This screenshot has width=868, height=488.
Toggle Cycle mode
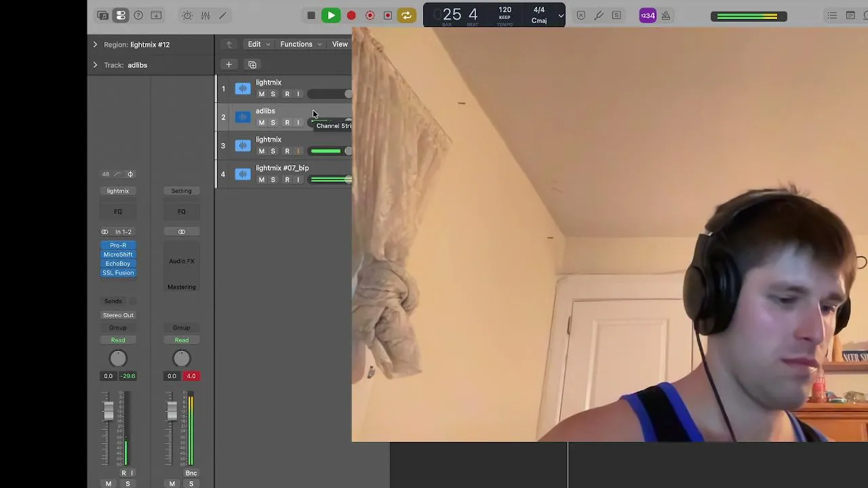406,16
